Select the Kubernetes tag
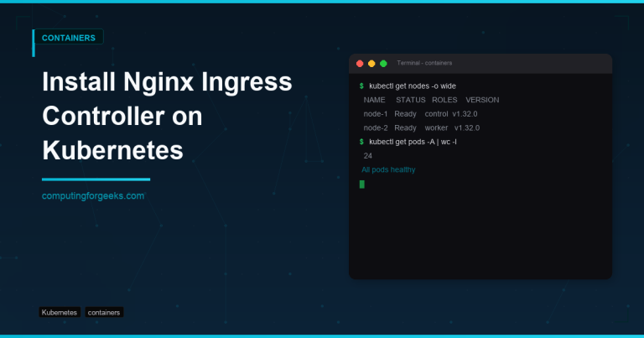 60,313
